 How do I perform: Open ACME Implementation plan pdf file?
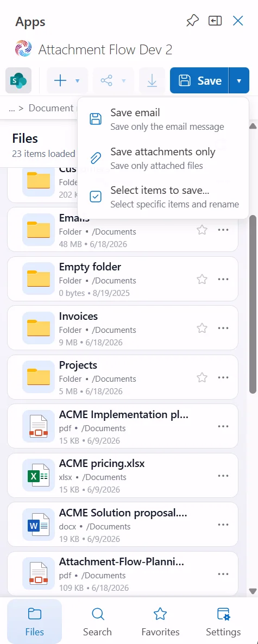123,426
